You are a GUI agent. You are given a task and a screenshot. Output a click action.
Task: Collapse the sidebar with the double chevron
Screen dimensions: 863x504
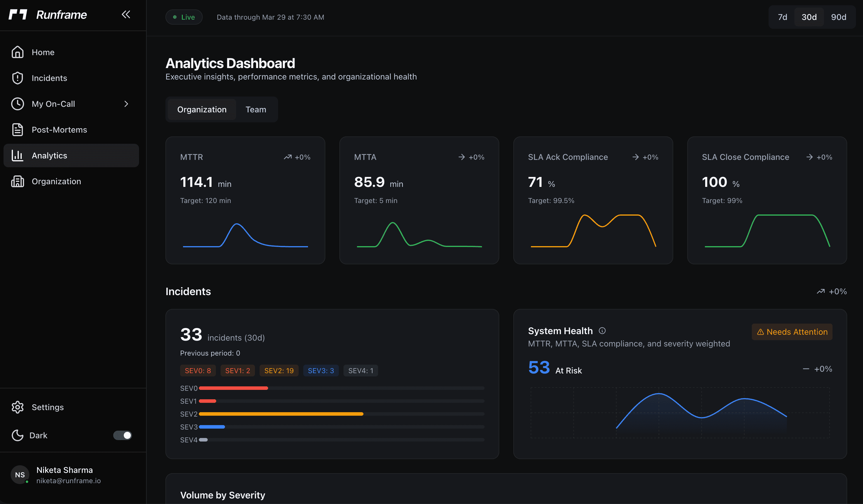coord(126,14)
